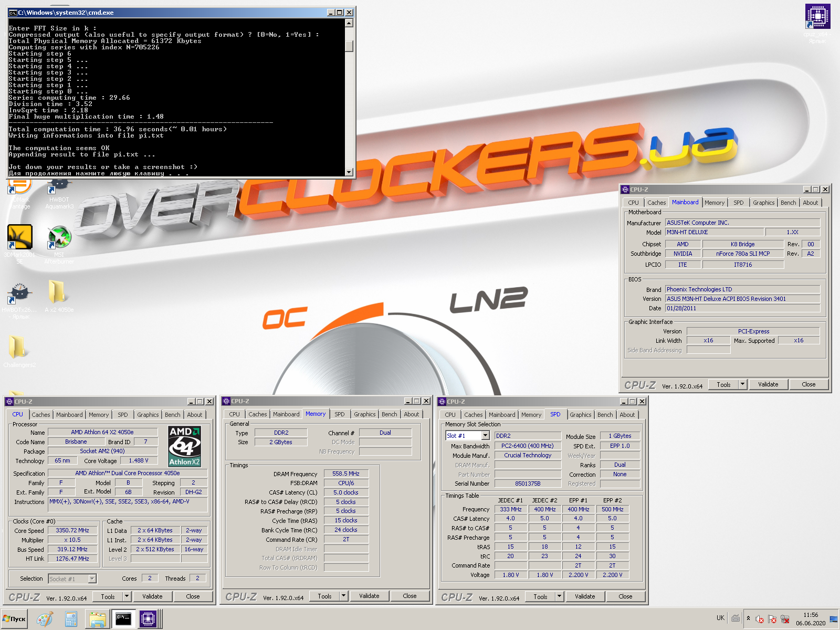Click Tools button in the SPD window
The width and height of the screenshot is (840, 630).
tap(540, 596)
